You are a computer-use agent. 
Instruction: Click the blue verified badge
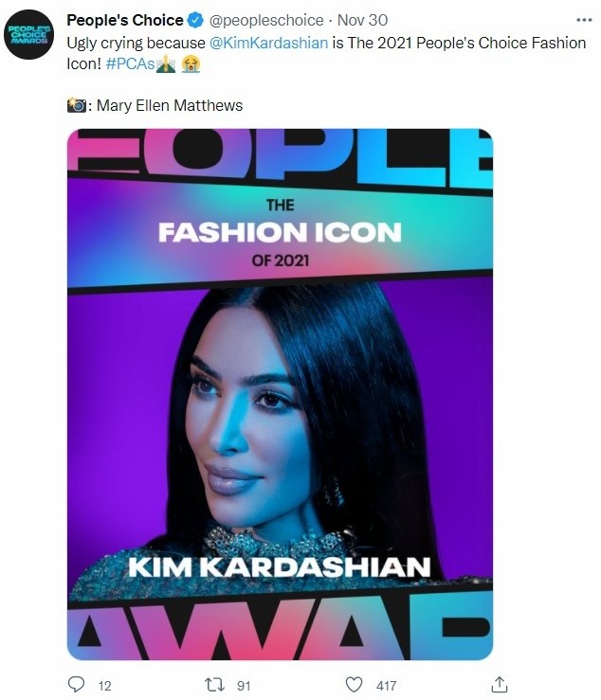click(195, 20)
